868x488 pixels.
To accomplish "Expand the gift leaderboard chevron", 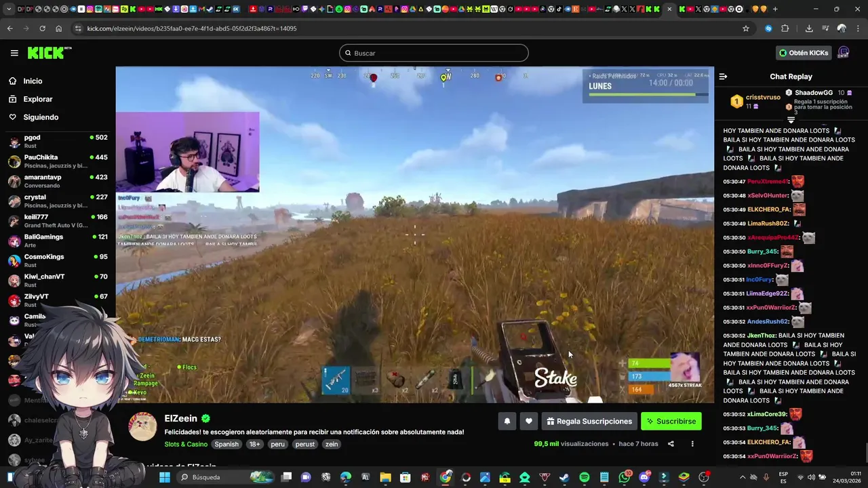I will click(x=791, y=119).
